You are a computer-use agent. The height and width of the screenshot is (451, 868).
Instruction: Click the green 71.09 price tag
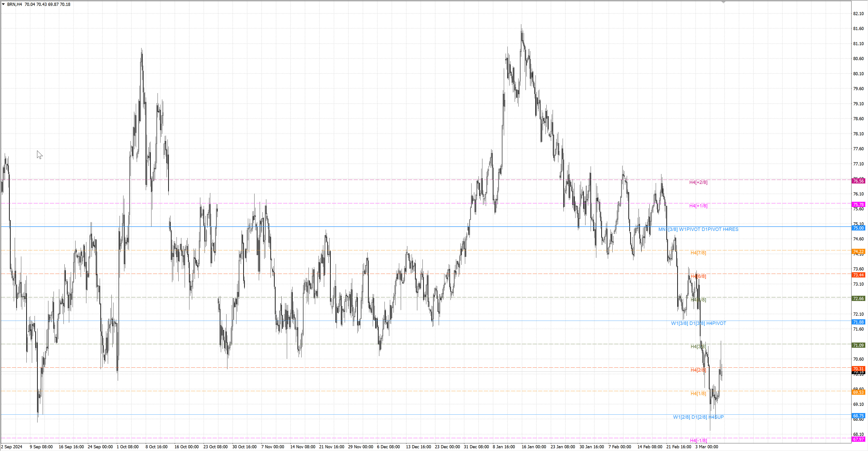[858, 345]
